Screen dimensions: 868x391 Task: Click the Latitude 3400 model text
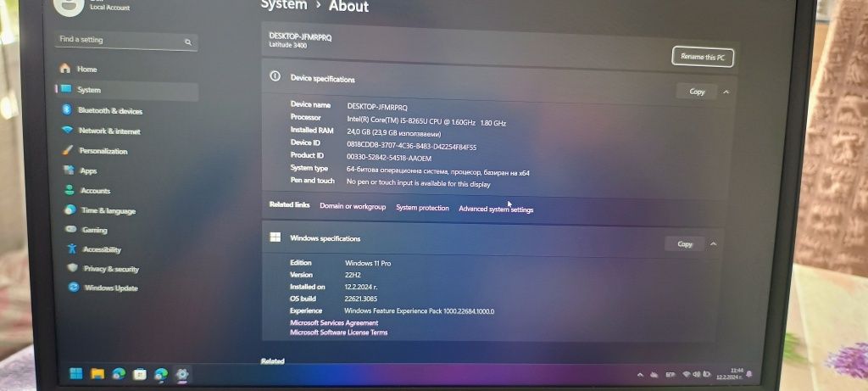288,45
